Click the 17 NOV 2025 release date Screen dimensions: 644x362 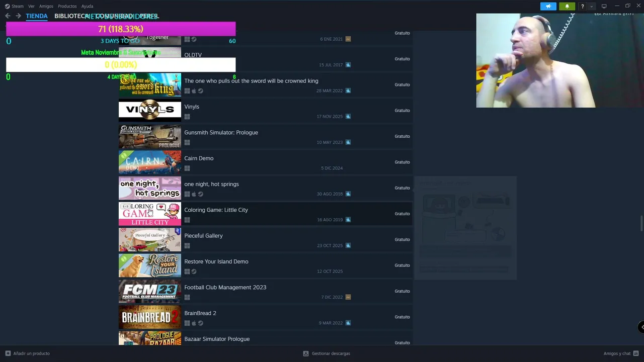tap(330, 117)
